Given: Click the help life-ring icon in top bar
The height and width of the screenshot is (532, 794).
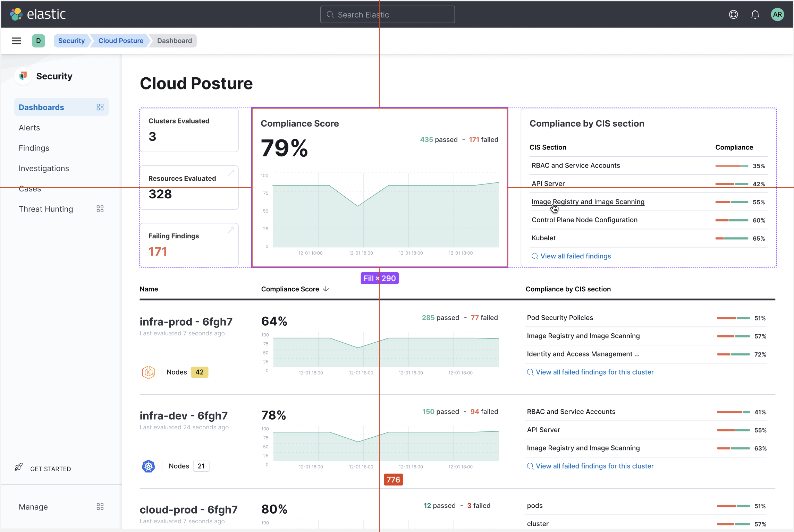Looking at the screenshot, I should coord(733,14).
